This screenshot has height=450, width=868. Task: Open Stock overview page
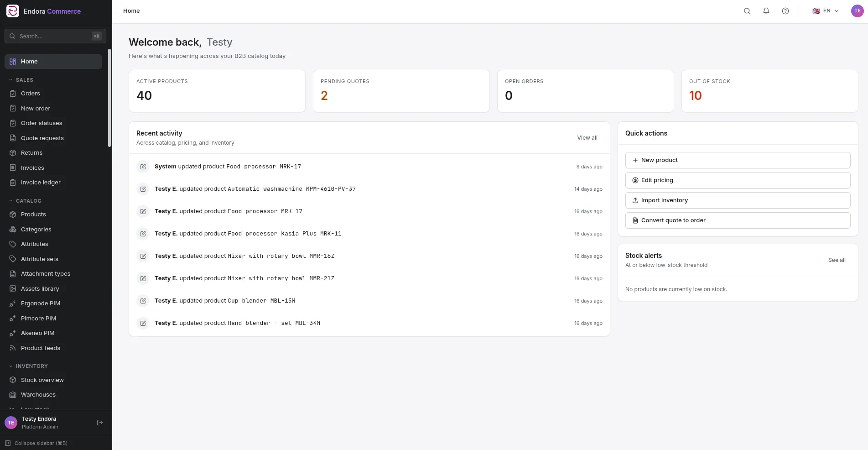[x=53, y=380]
